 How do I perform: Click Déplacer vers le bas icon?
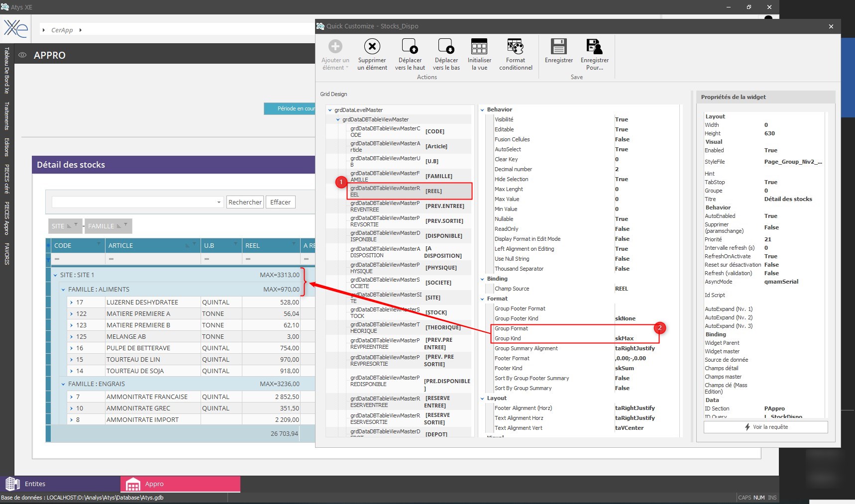click(x=446, y=47)
